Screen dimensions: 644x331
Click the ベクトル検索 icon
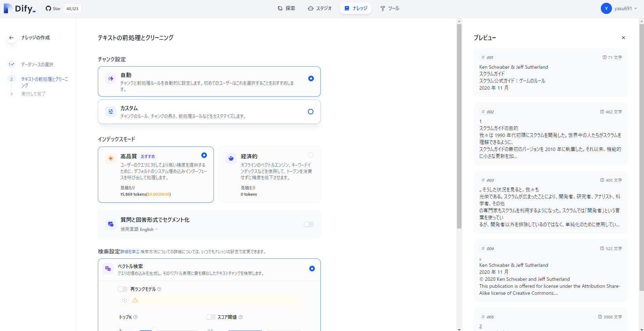[x=108, y=269]
